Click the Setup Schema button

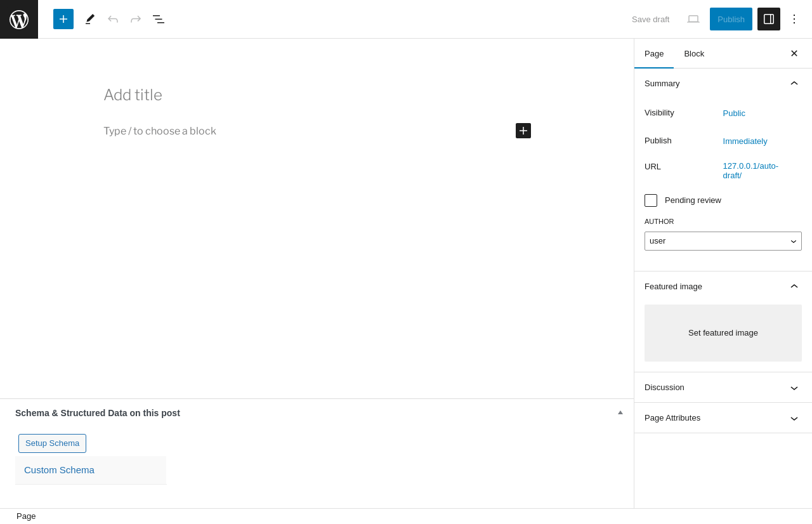pos(52,443)
